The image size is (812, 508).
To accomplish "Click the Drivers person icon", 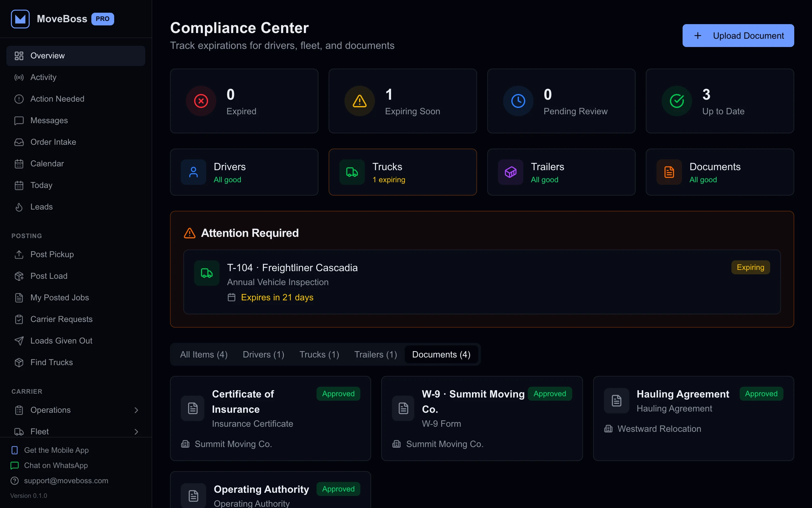I will pyautogui.click(x=193, y=172).
